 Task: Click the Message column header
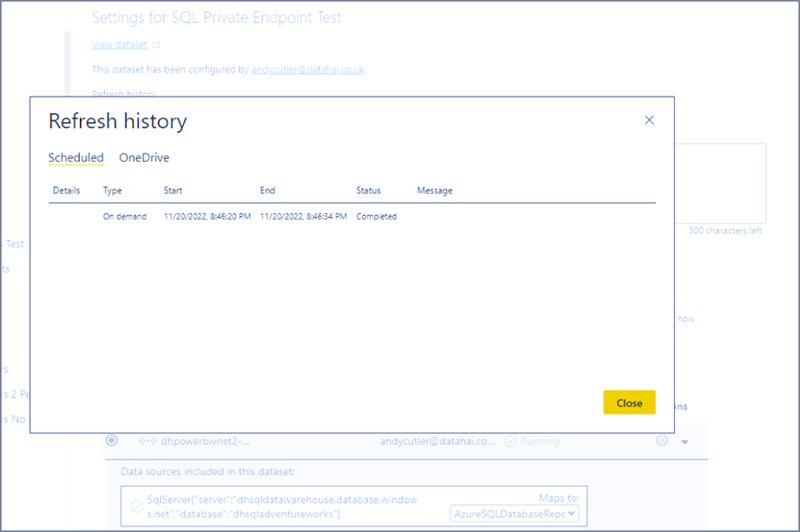click(435, 190)
